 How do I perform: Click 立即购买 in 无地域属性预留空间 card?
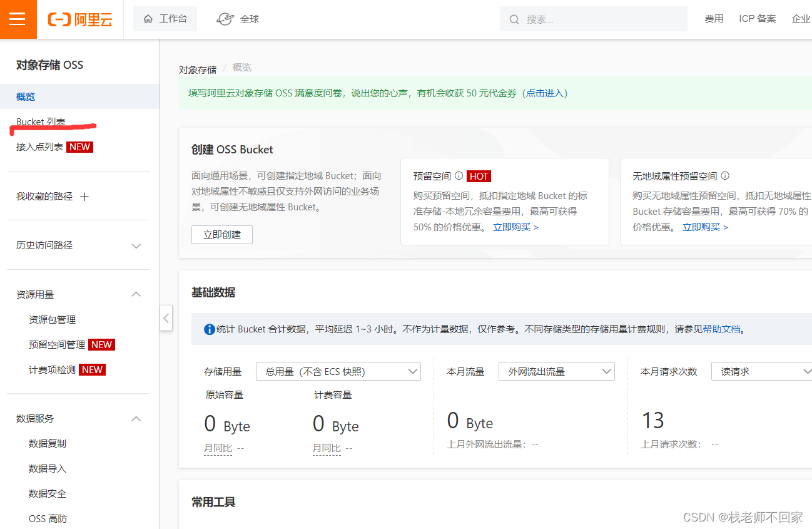click(705, 227)
